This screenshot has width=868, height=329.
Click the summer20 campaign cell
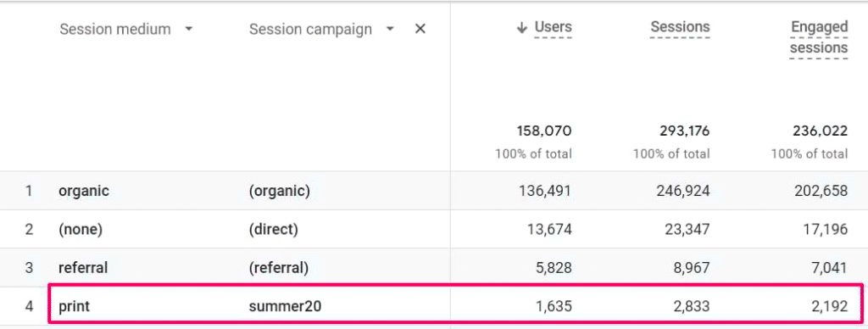click(285, 306)
